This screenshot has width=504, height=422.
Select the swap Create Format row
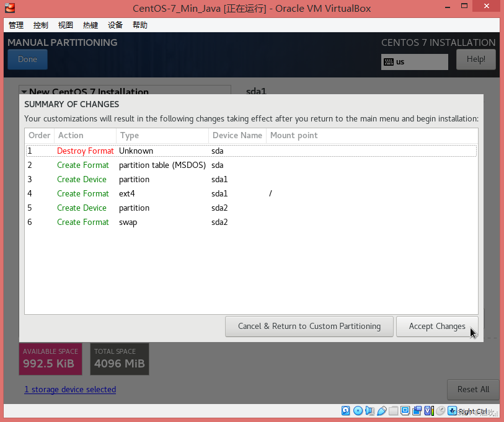(x=251, y=222)
